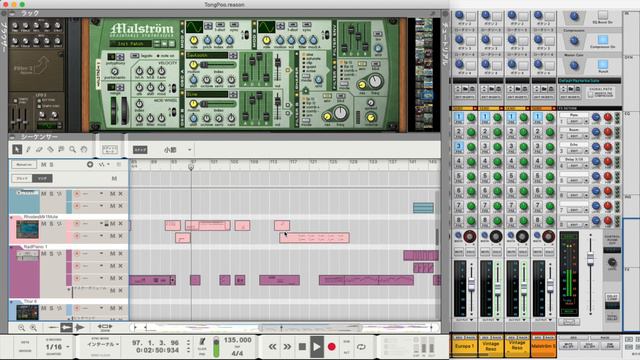The image size is (640, 360).
Task: Collapse the Thor 4 track
Action: tap(11, 302)
